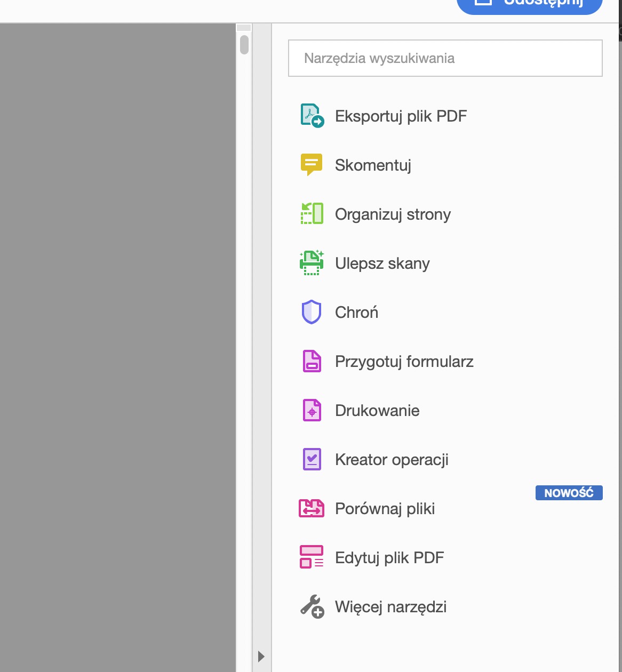Screen dimensions: 622x672
Task: Click the yellow Skomentuj comment icon
Action: pos(312,165)
